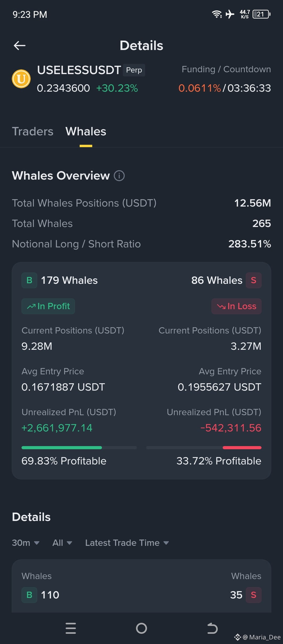Tap the Perp label next to USELESSUSDT
Image resolution: width=283 pixels, height=644 pixels.
click(x=134, y=70)
